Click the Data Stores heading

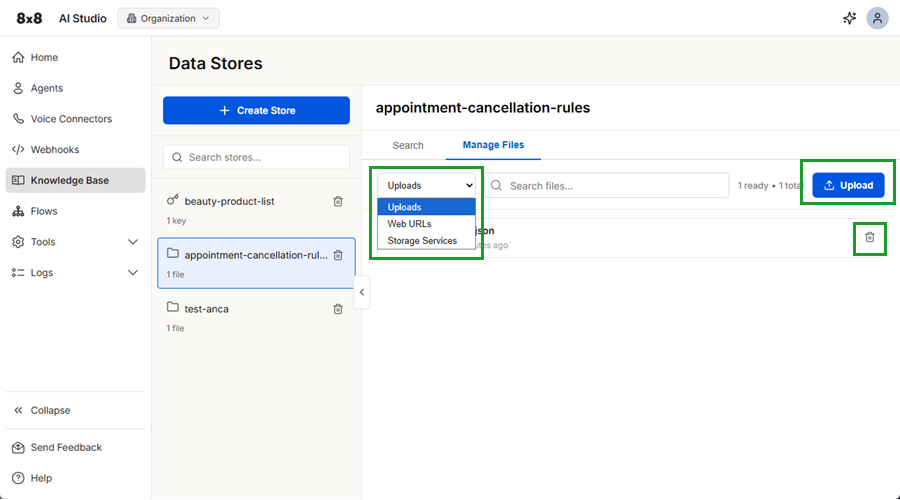215,63
